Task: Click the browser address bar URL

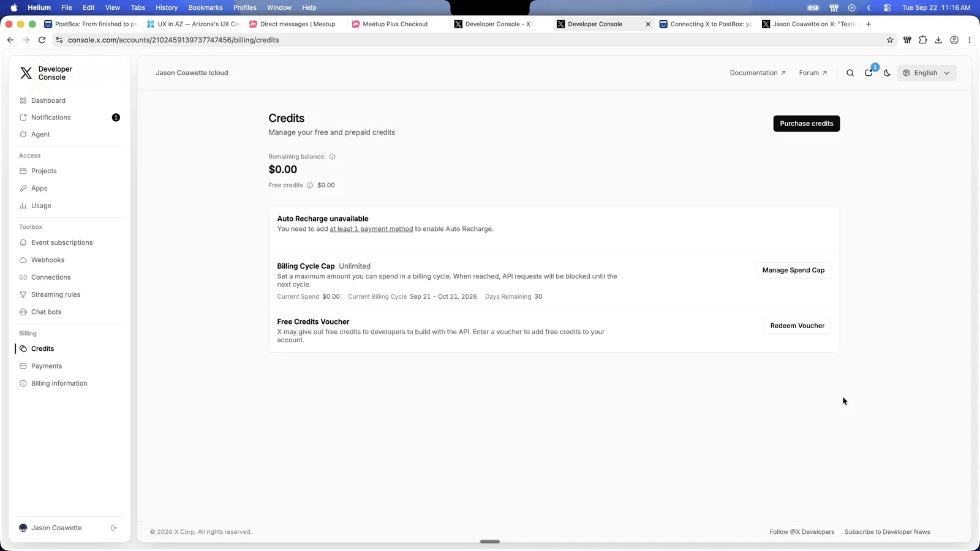Action: click(x=173, y=40)
